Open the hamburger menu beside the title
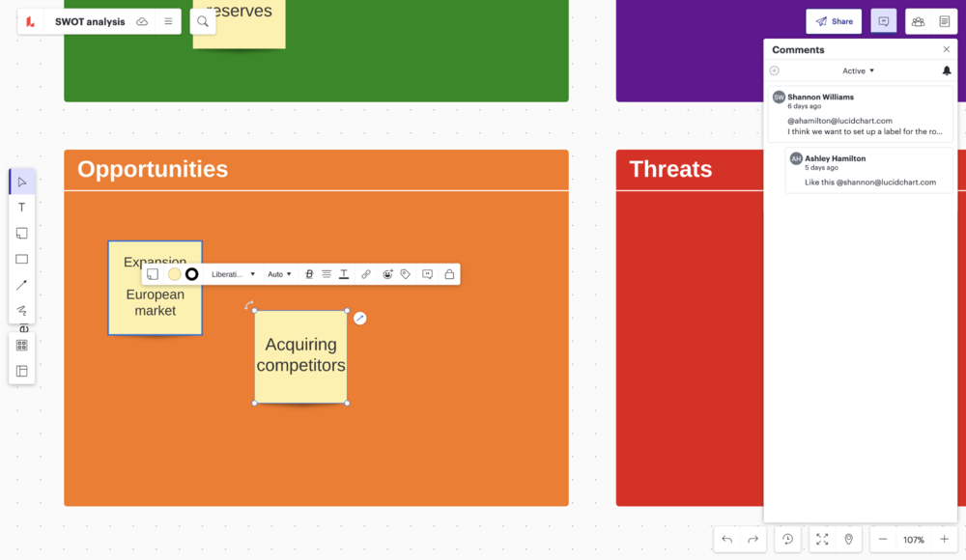 (x=168, y=21)
